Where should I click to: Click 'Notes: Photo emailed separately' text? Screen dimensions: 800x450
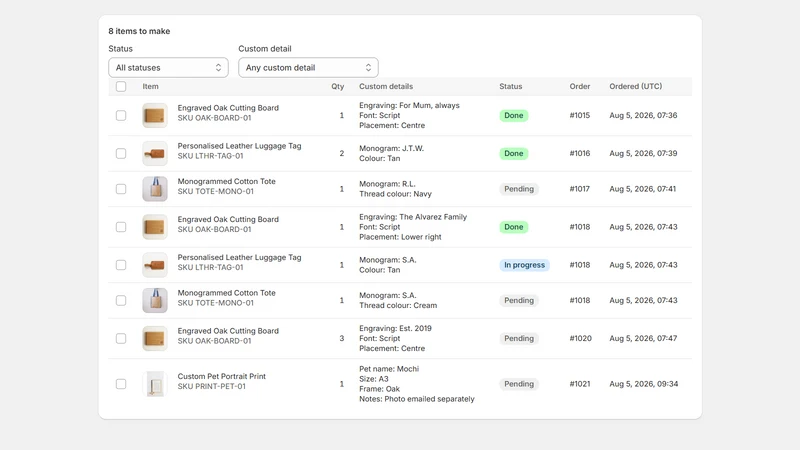pos(416,399)
